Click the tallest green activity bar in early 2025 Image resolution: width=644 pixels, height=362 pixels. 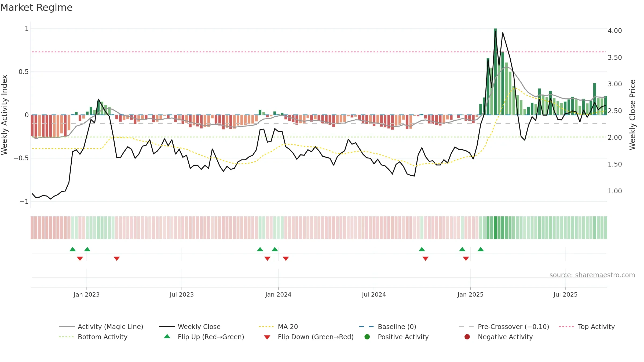[495, 72]
